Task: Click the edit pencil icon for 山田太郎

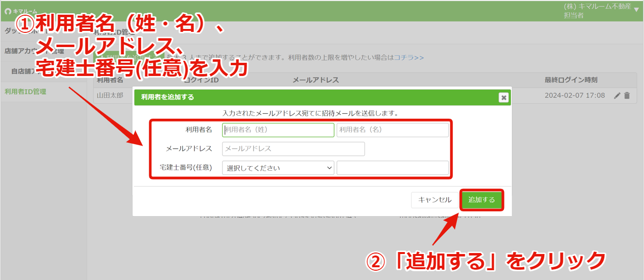Action: pyautogui.click(x=617, y=96)
